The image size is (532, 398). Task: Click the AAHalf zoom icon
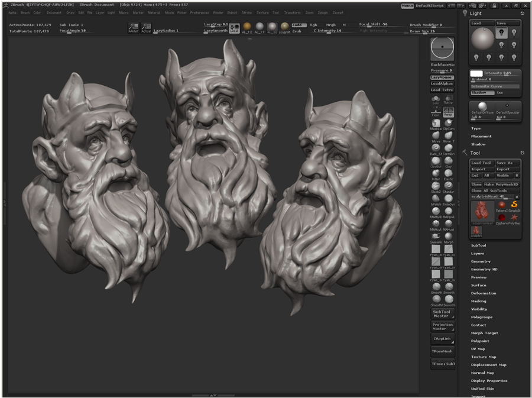(x=134, y=28)
